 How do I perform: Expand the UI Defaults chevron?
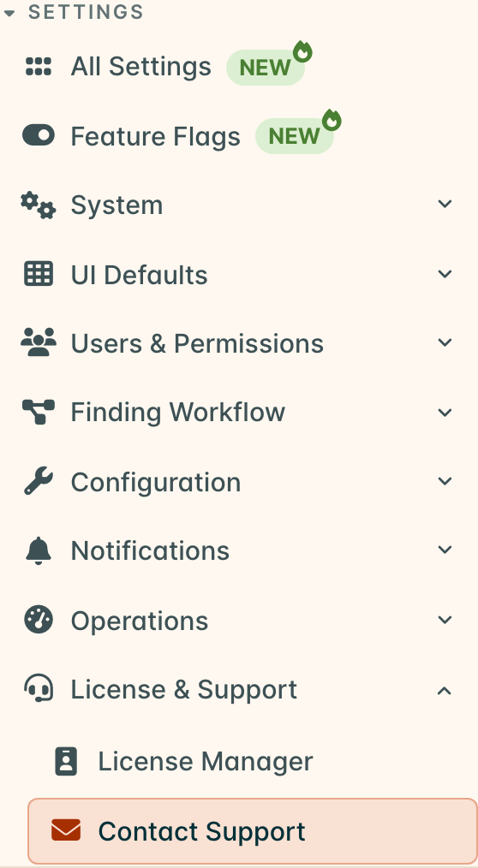coord(445,274)
